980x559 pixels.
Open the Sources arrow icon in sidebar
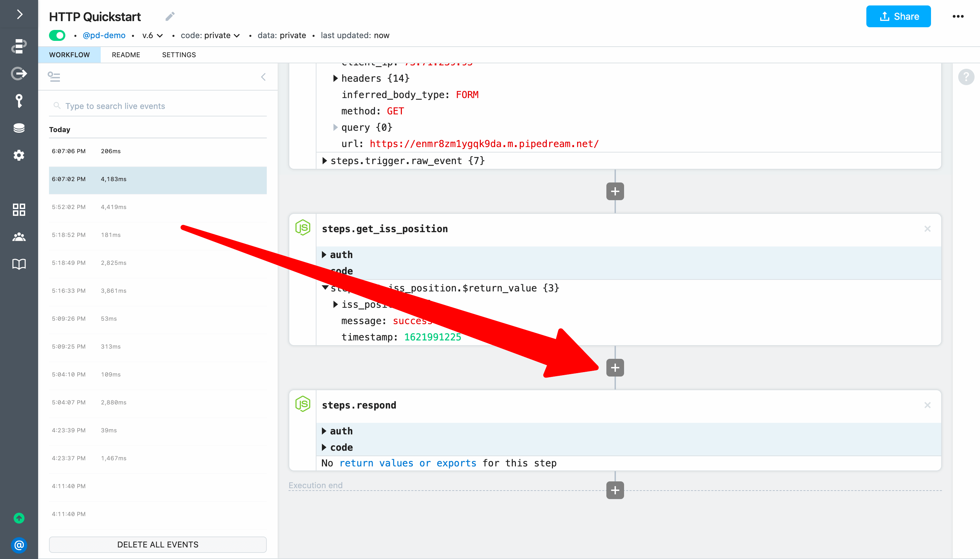19,73
